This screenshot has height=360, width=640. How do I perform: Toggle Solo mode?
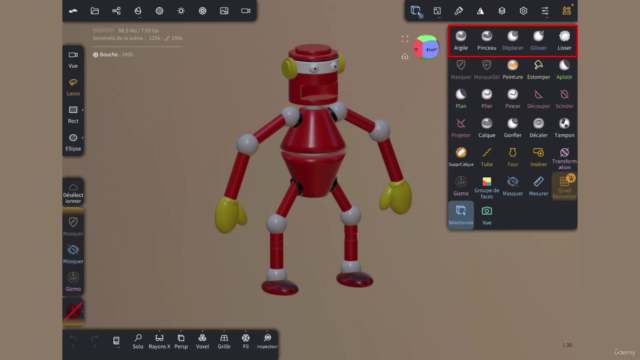click(x=138, y=341)
